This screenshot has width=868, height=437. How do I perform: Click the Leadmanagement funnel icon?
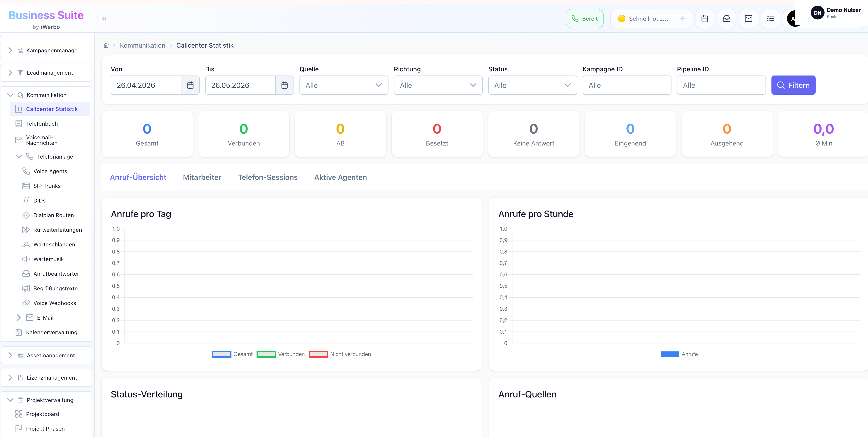coord(20,73)
